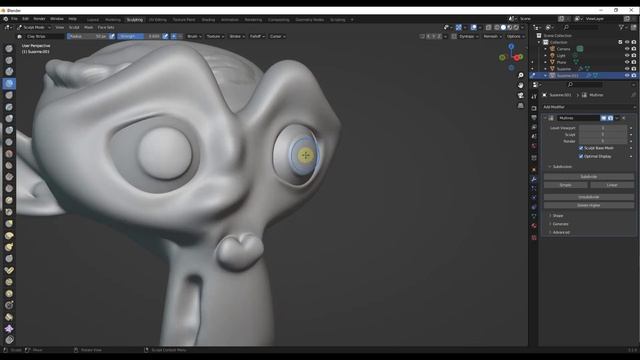Open the Material properties tab icon
The image size is (640, 360).
(534, 225)
